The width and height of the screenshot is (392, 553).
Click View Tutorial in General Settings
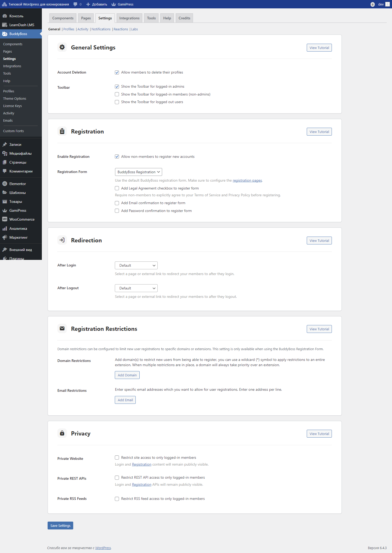pyautogui.click(x=319, y=48)
